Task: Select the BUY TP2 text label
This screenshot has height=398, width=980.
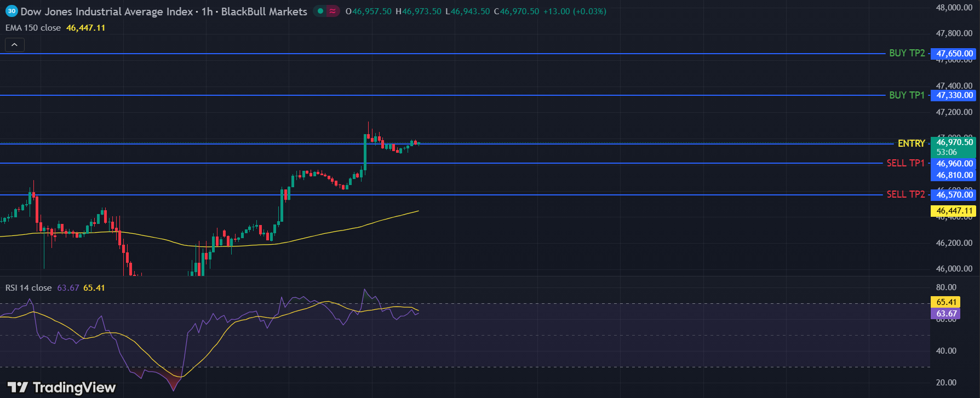Action: [x=907, y=53]
